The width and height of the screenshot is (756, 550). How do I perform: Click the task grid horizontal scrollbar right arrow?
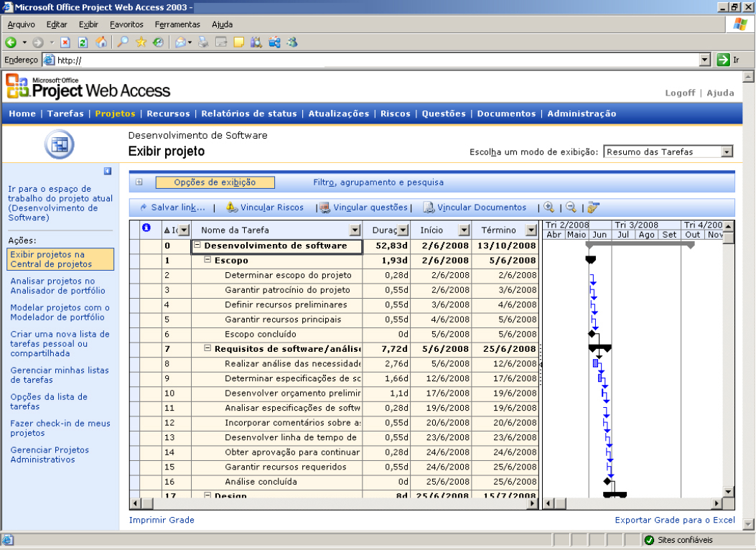point(532,504)
